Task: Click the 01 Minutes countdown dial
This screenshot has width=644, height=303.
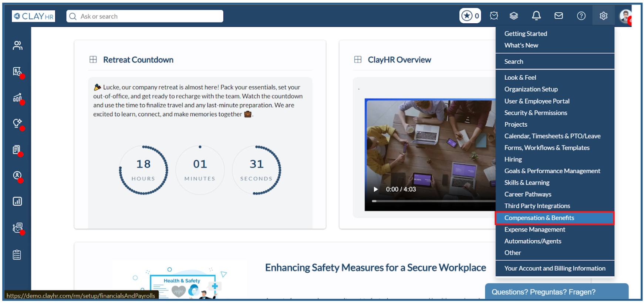Action: [x=200, y=170]
